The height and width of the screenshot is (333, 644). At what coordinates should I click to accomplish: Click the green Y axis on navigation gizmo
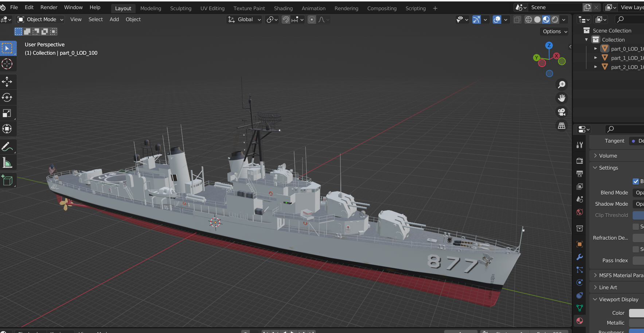click(536, 58)
